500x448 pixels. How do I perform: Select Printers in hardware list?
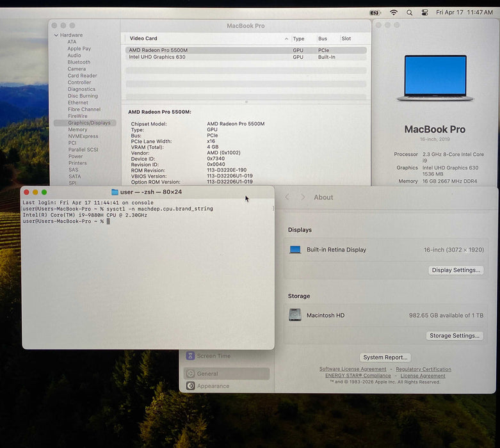[x=77, y=163]
